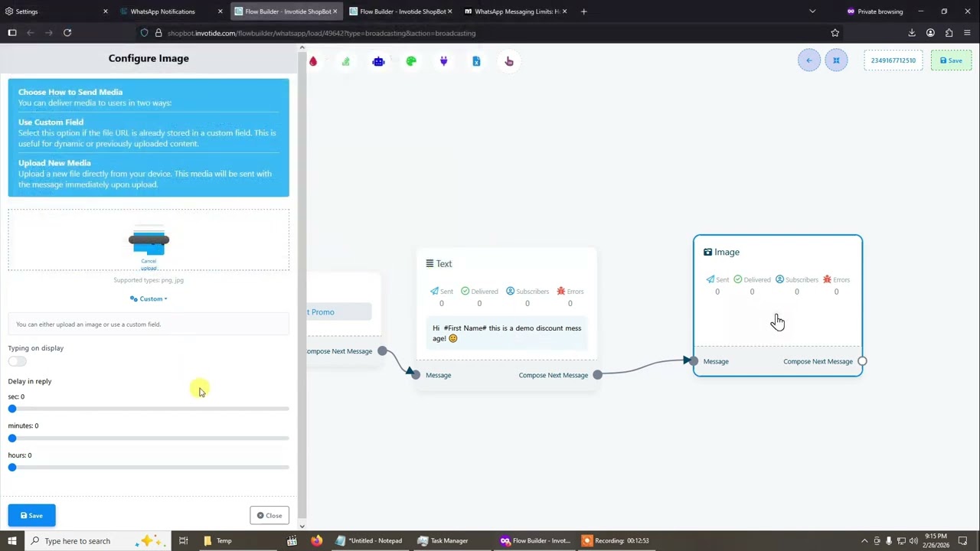The width and height of the screenshot is (980, 551).
Task: Click Text node Compose Next Message output port
Action: pos(597,375)
